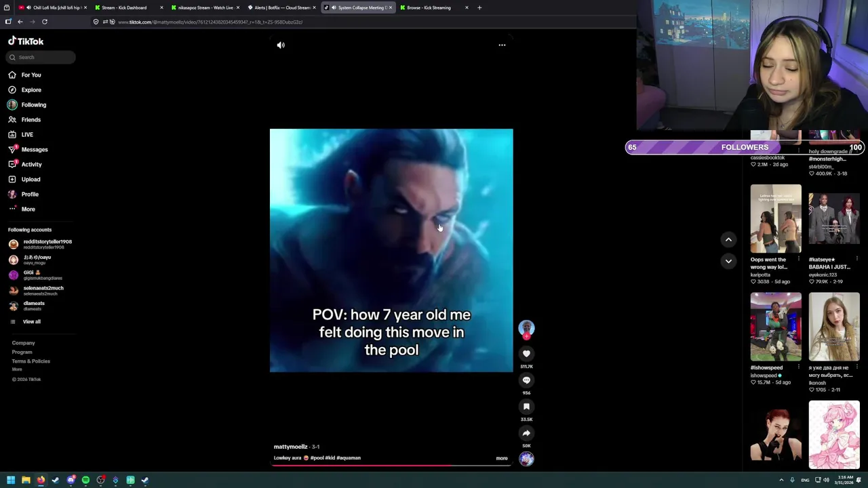Screen dimensions: 868x488
Task: Show hidden system tray icons
Action: pyautogui.click(x=781, y=480)
